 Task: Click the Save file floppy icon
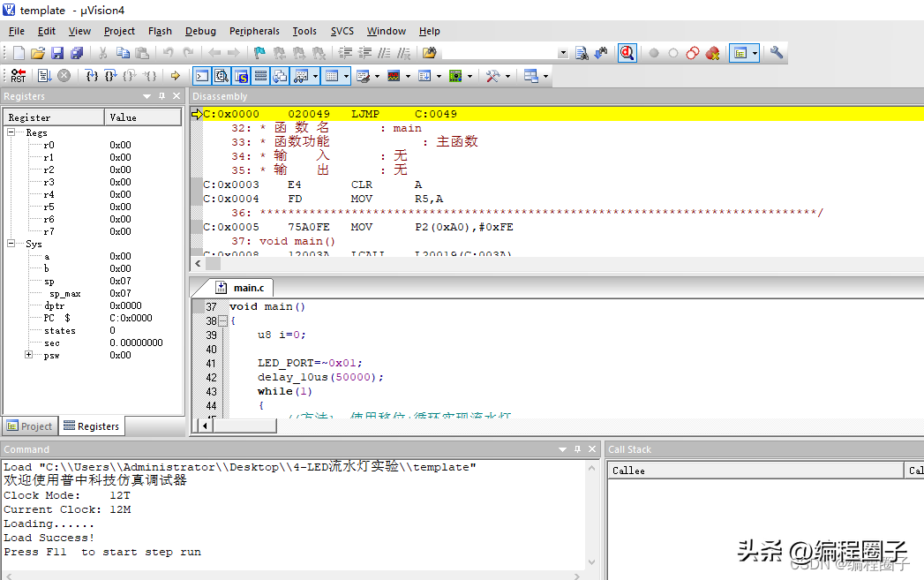[x=57, y=53]
